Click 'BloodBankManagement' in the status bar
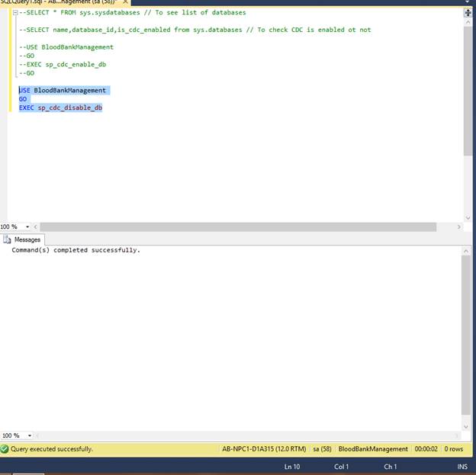The height and width of the screenshot is (475, 476). point(373,449)
